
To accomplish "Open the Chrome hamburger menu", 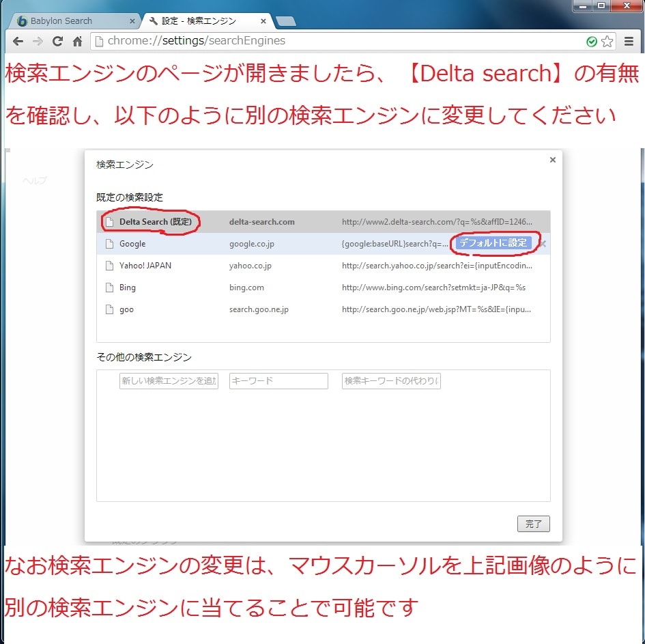I will click(x=629, y=41).
